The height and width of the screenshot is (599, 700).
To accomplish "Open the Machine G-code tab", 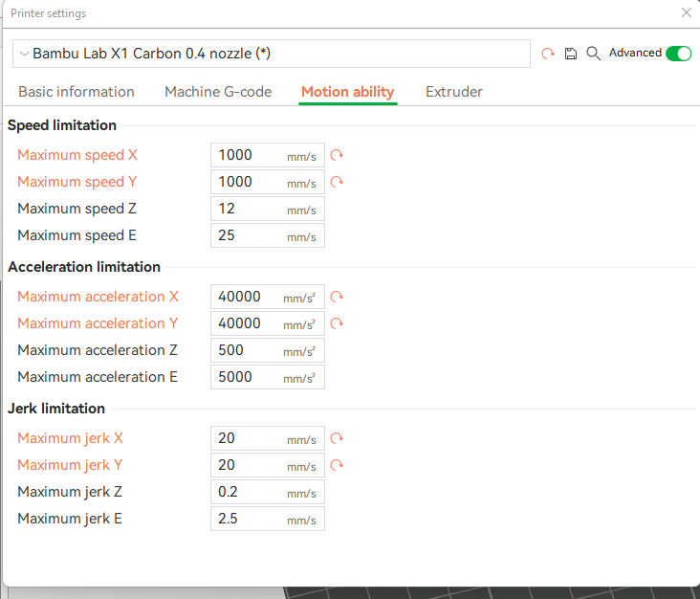I will pyautogui.click(x=218, y=92).
